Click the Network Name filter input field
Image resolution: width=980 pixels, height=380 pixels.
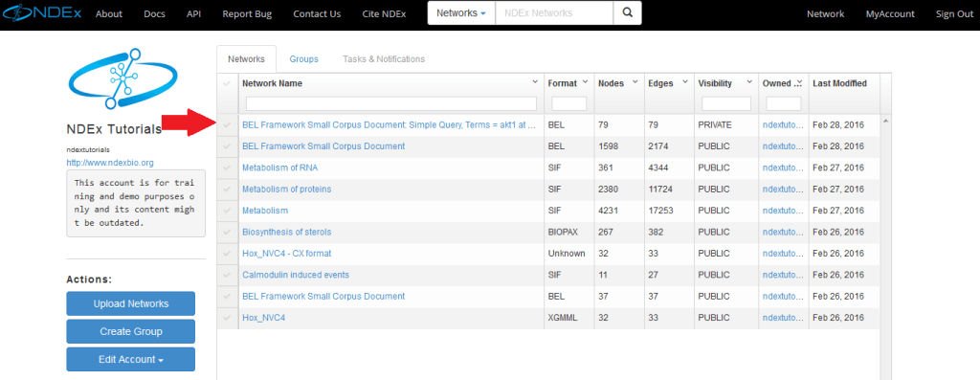point(391,103)
